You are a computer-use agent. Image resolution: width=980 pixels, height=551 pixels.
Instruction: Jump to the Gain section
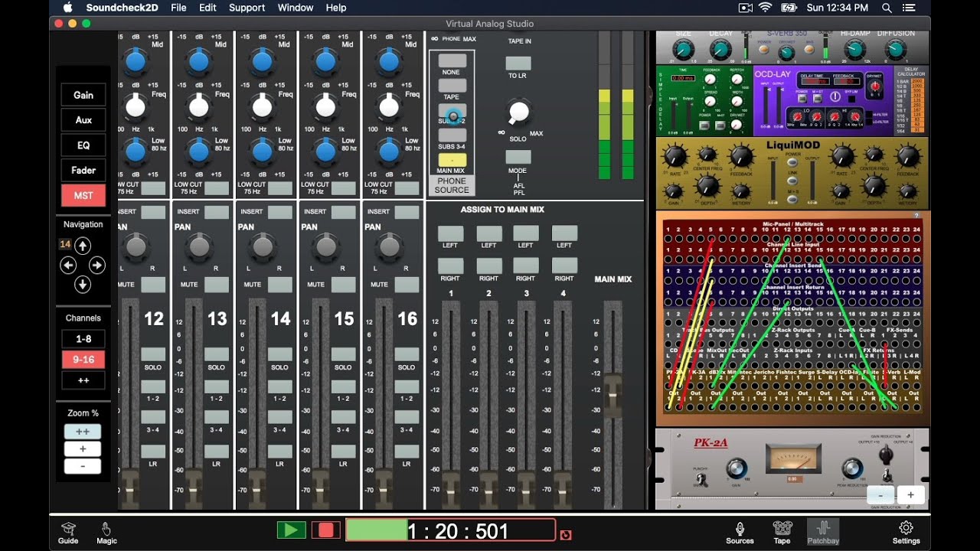coord(83,95)
